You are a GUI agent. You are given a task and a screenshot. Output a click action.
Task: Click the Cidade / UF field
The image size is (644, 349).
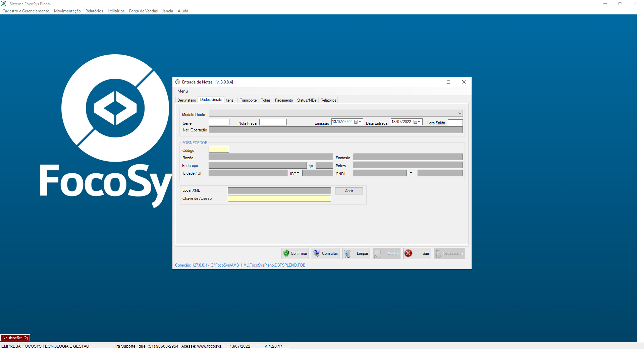point(248,173)
